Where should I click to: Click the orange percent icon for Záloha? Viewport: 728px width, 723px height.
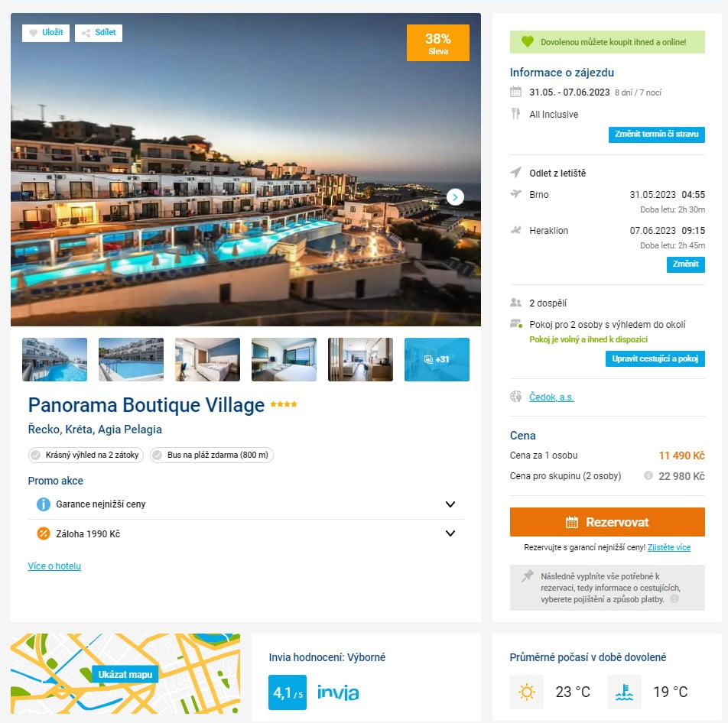pyautogui.click(x=44, y=533)
